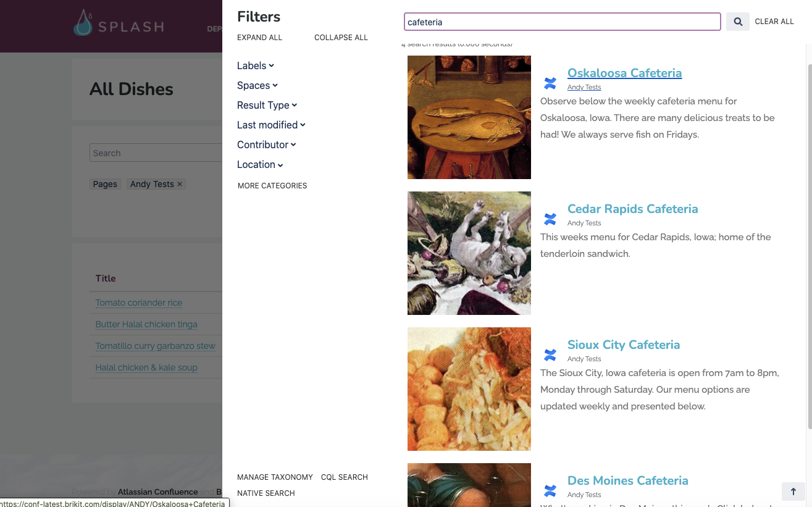
Task: Click Confluence icon beside Des Moines Cafeteria
Action: (550, 491)
